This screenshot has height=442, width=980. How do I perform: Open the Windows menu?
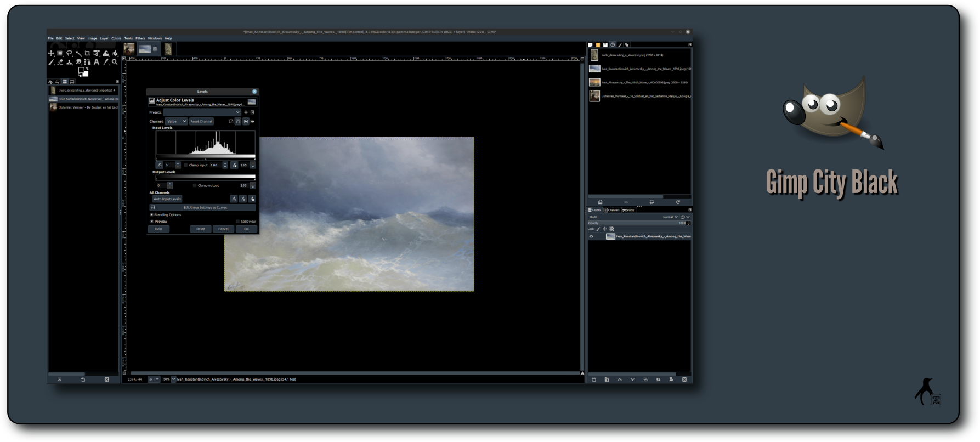coord(155,38)
